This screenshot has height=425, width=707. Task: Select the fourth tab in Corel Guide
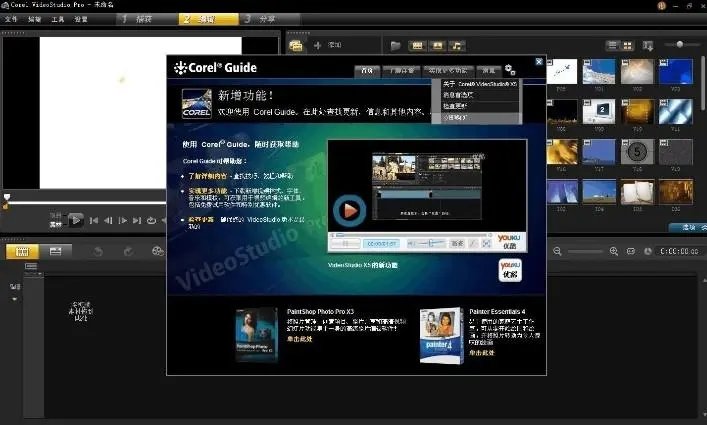pos(489,71)
